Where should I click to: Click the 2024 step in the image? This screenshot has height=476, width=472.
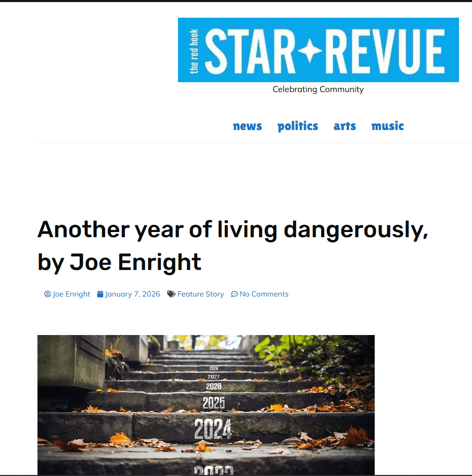click(x=213, y=429)
